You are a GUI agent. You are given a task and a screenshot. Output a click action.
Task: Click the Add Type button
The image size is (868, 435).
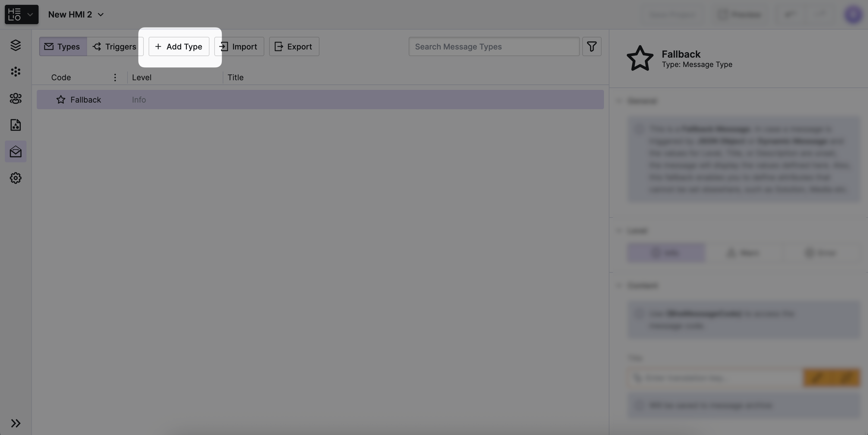click(x=179, y=46)
